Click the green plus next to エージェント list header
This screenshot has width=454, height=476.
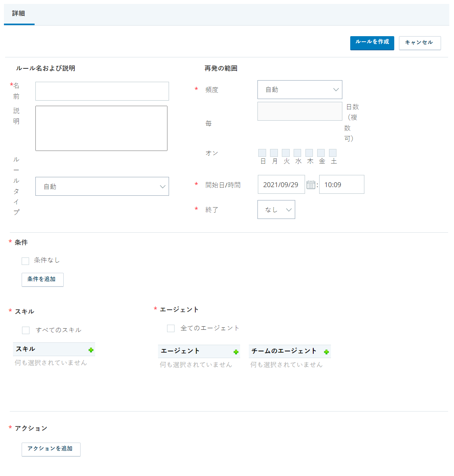236,352
